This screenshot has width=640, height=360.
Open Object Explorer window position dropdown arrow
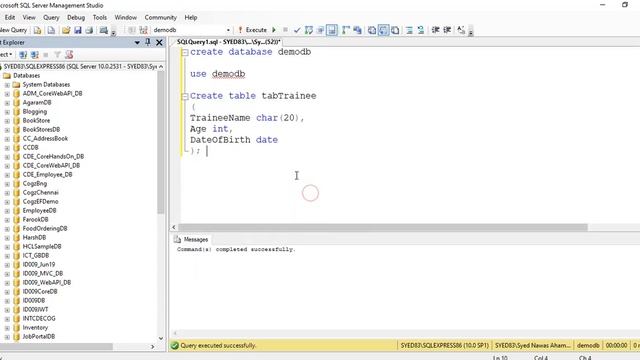(x=137, y=42)
